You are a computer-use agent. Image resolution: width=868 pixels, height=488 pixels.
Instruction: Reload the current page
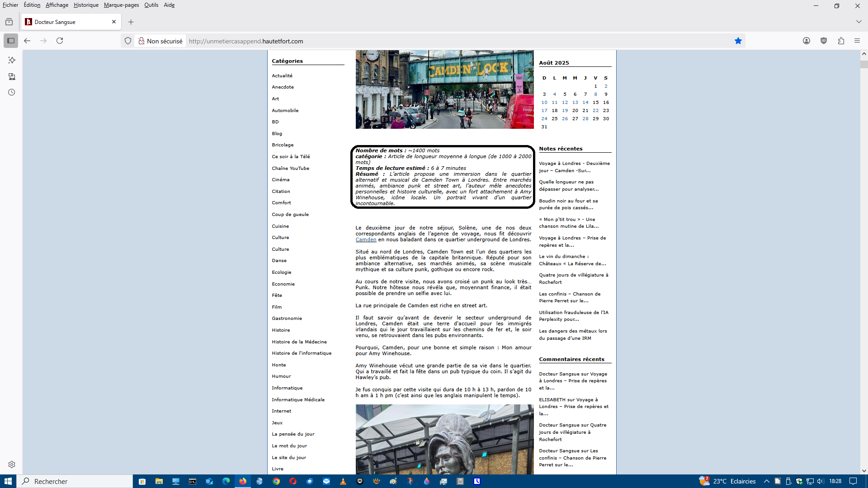pyautogui.click(x=60, y=41)
